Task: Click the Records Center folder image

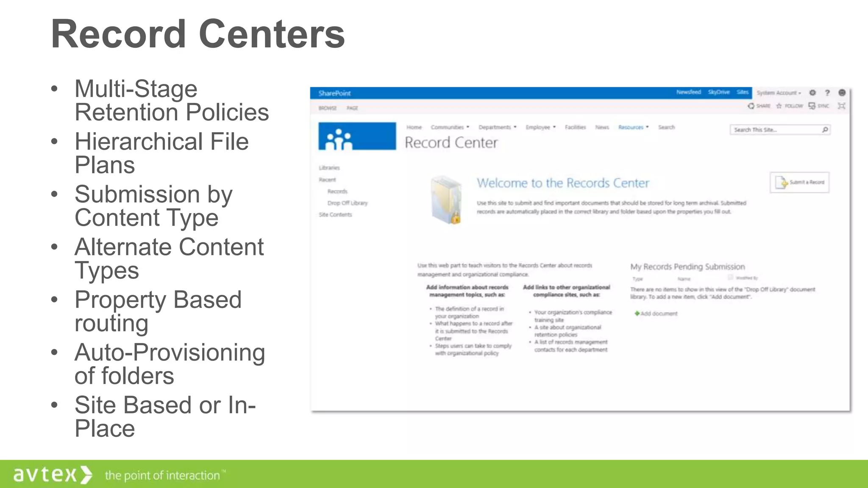Action: click(446, 200)
